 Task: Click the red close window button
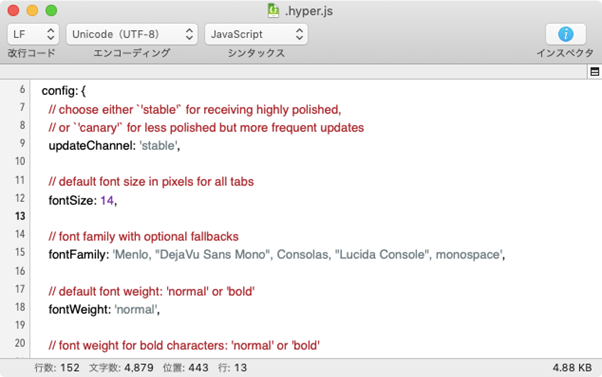13,11
